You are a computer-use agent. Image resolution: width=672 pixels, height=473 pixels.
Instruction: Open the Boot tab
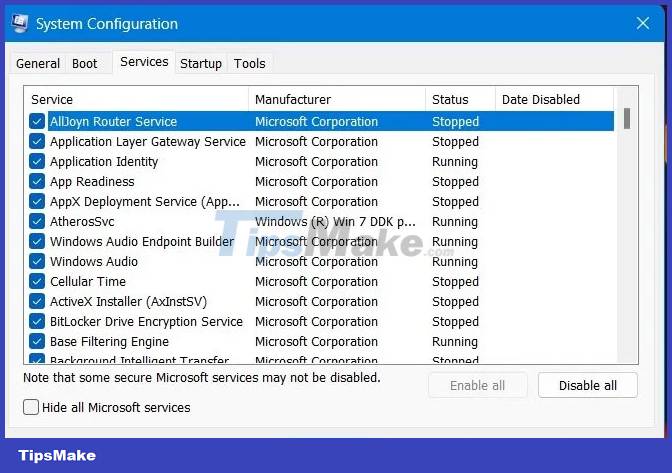84,63
